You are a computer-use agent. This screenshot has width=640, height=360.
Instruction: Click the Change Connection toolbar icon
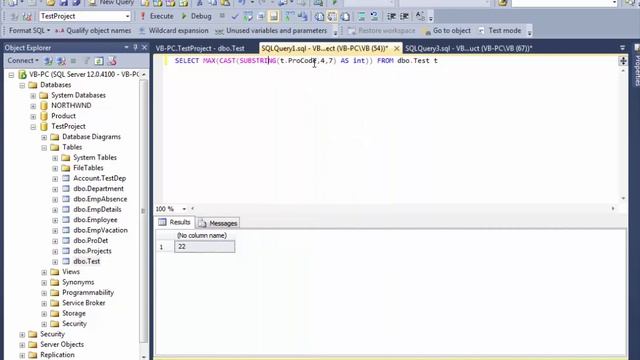[27, 16]
